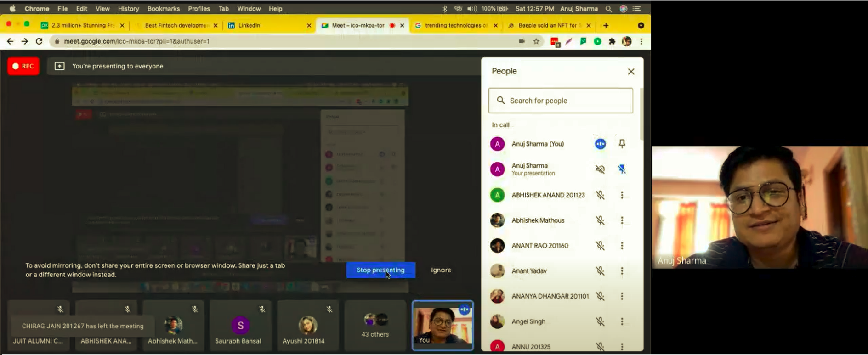868x355 pixels.
Task: Open more options for Angel Singh
Action: [622, 321]
